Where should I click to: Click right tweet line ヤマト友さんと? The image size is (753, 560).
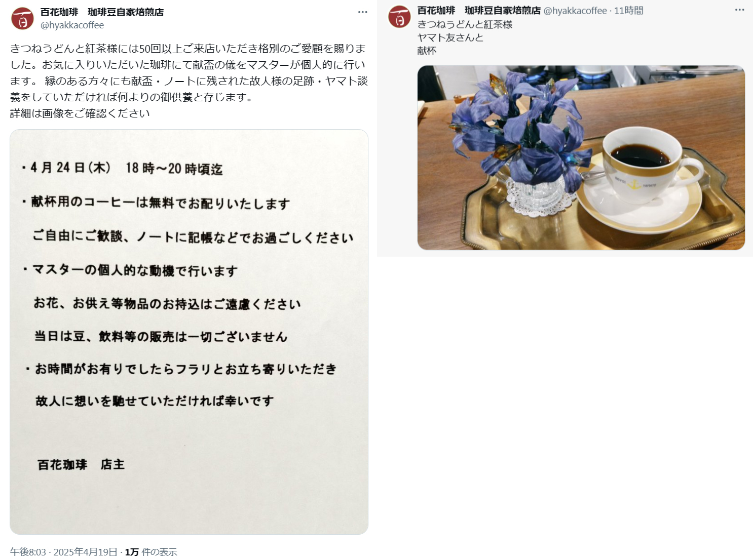[450, 37]
